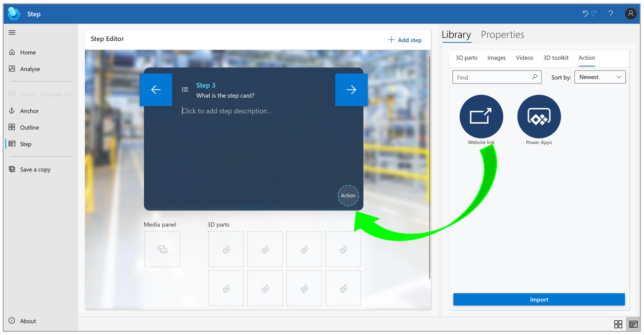
Task: Click the Anchor icon in sidebar
Action: click(x=12, y=111)
